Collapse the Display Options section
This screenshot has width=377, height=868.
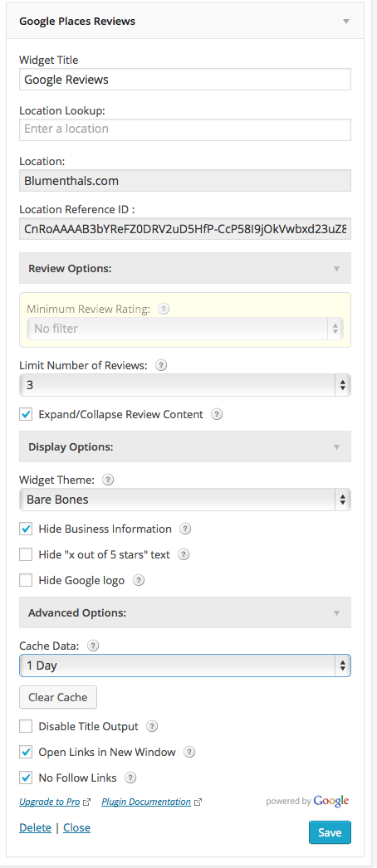pyautogui.click(x=185, y=446)
